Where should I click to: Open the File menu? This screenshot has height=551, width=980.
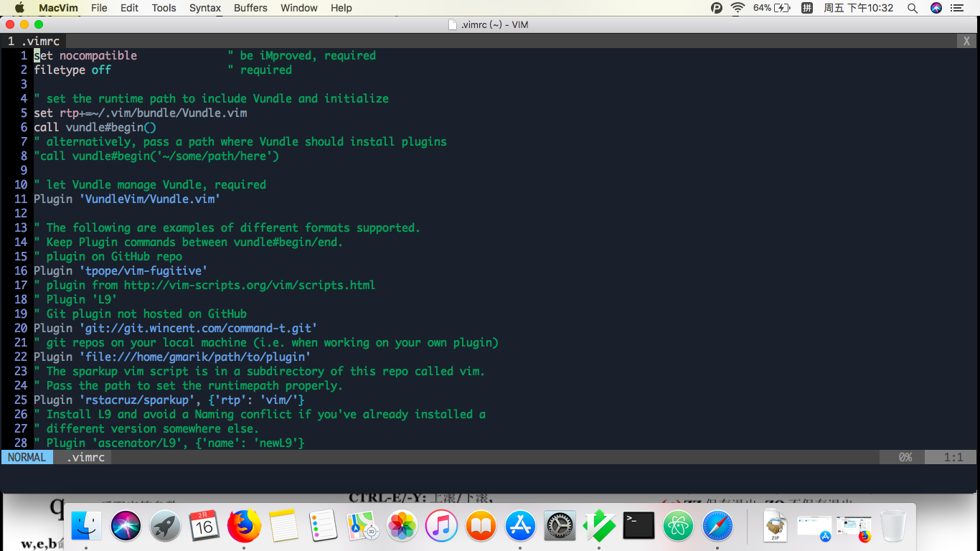[x=99, y=8]
